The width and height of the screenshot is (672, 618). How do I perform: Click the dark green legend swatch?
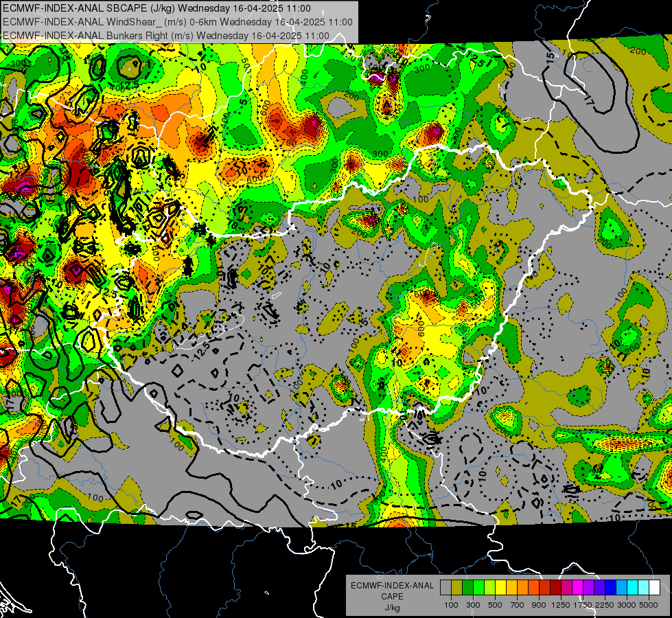click(467, 588)
